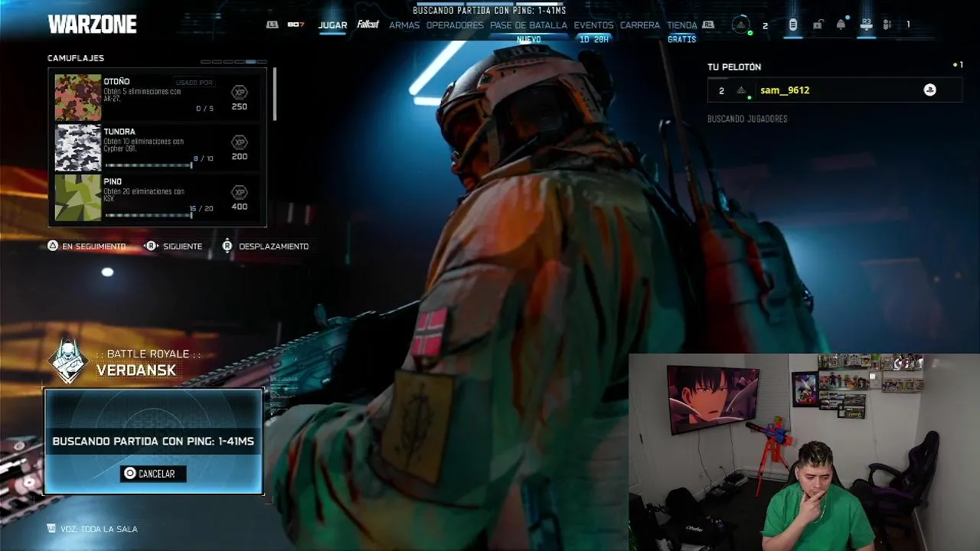Click the XP icon on the PINO row
The height and width of the screenshot is (551, 980).
[x=240, y=192]
